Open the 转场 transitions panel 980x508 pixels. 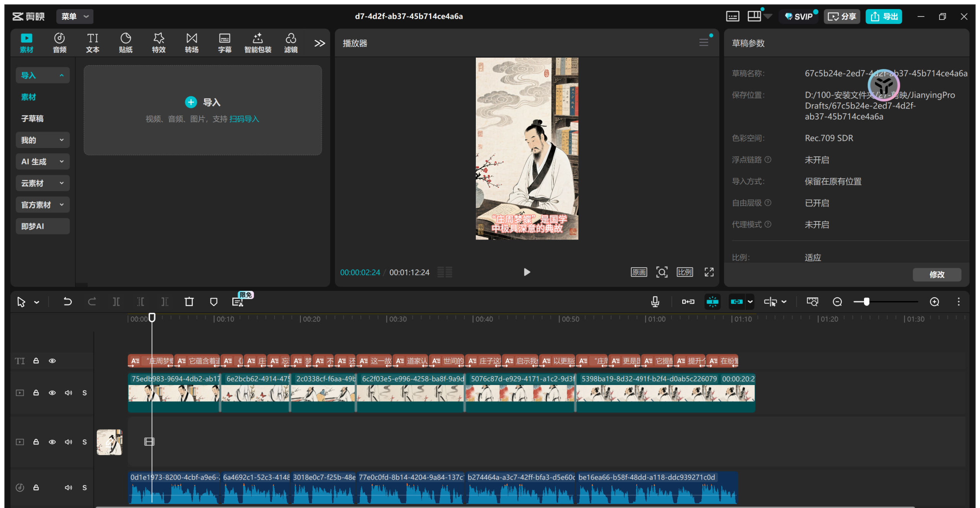(x=191, y=42)
